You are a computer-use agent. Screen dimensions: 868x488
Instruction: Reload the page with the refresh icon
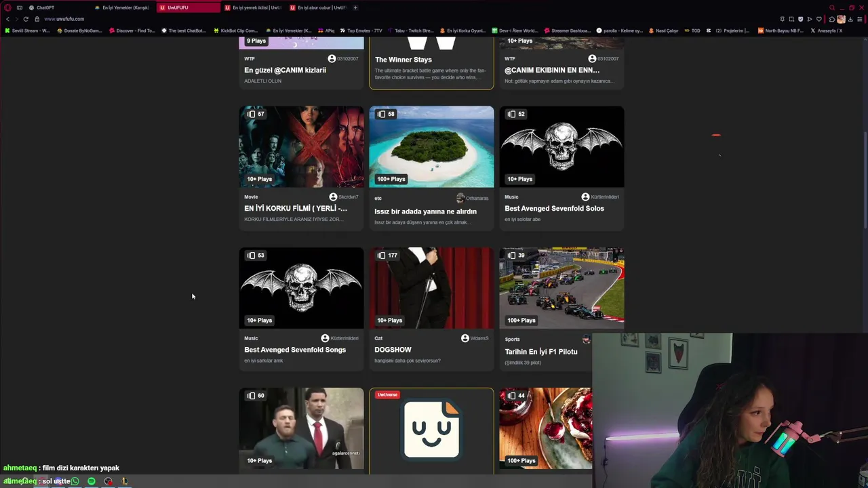(x=26, y=19)
